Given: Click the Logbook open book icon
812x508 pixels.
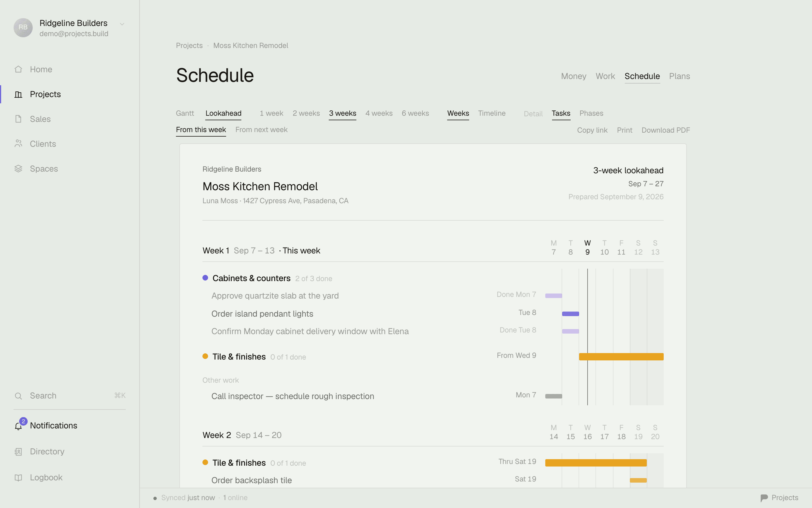Looking at the screenshot, I should [18, 478].
